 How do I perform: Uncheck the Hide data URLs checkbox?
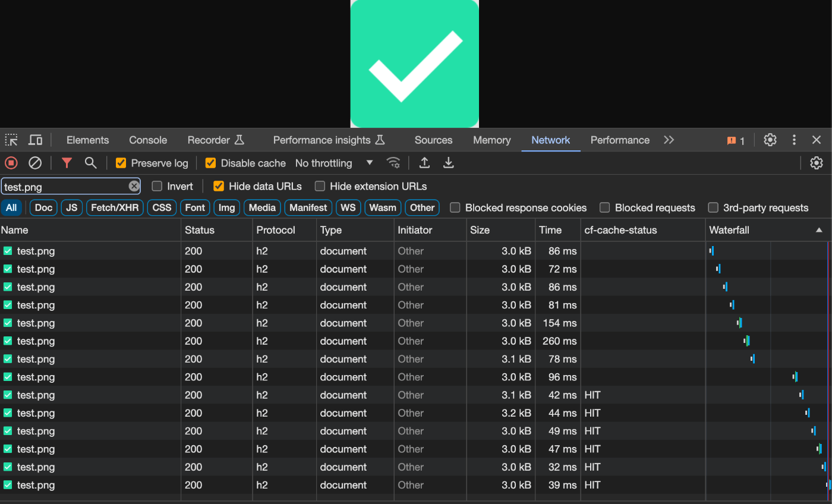(x=219, y=185)
